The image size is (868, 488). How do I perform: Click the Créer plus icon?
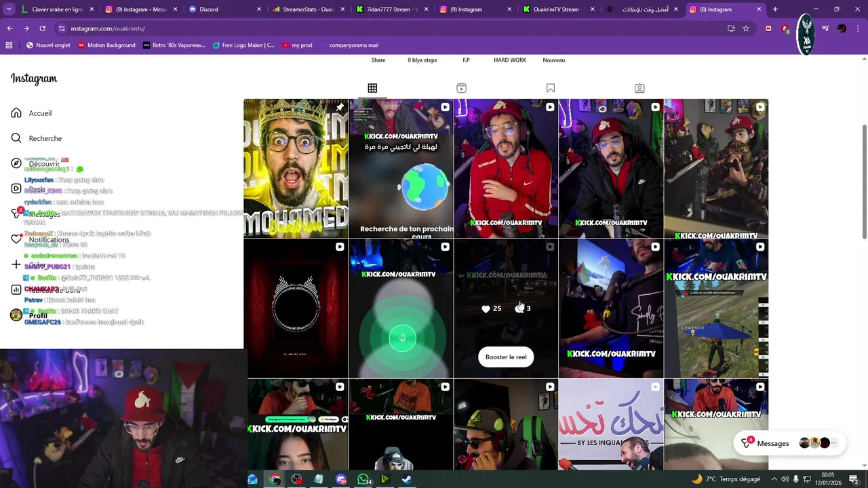16,264
